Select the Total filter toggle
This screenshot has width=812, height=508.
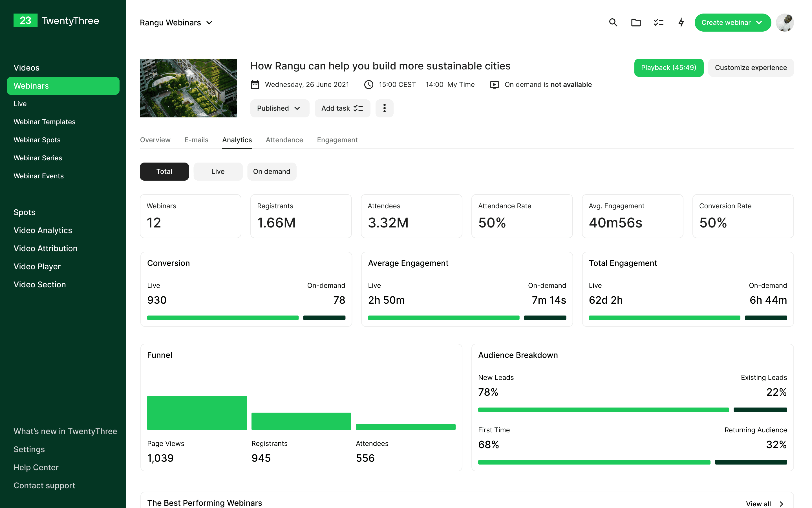(x=164, y=171)
